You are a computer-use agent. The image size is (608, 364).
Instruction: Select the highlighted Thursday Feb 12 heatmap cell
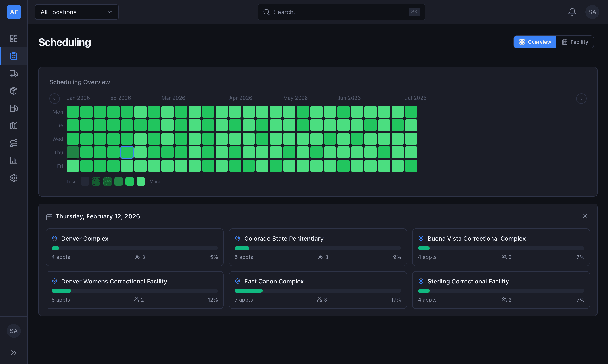coord(127,152)
